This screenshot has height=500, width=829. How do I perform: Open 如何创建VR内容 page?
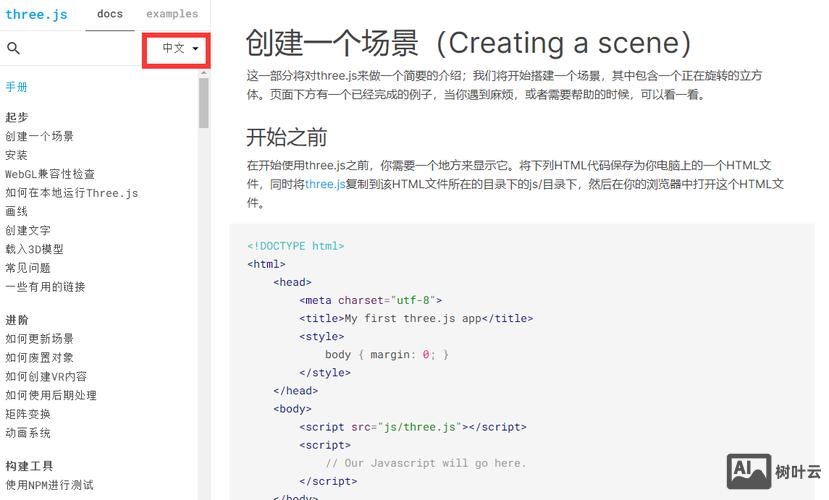[46, 376]
